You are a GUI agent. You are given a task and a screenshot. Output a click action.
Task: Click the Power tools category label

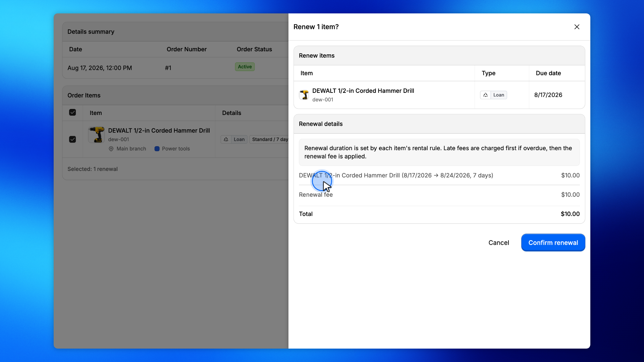(x=176, y=149)
